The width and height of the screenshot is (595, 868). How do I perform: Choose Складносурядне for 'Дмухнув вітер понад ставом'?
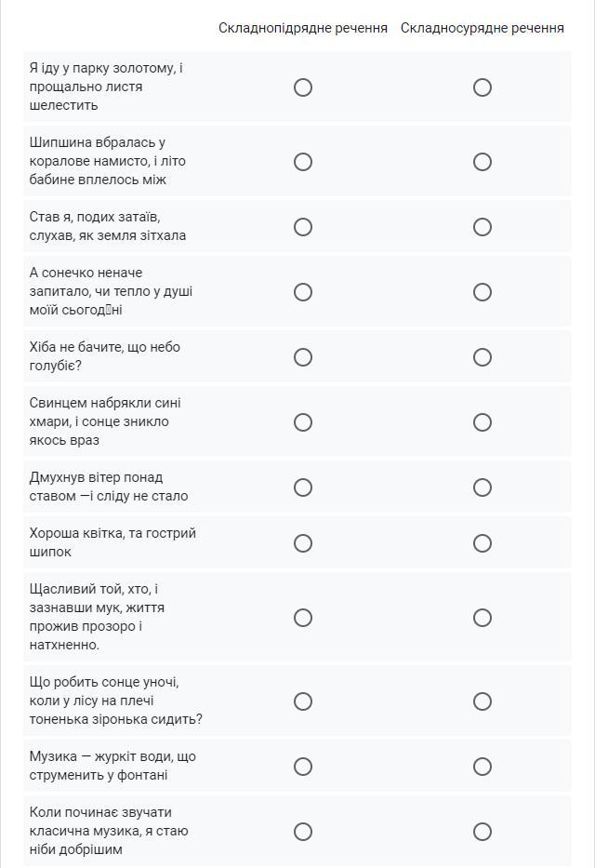click(x=483, y=487)
